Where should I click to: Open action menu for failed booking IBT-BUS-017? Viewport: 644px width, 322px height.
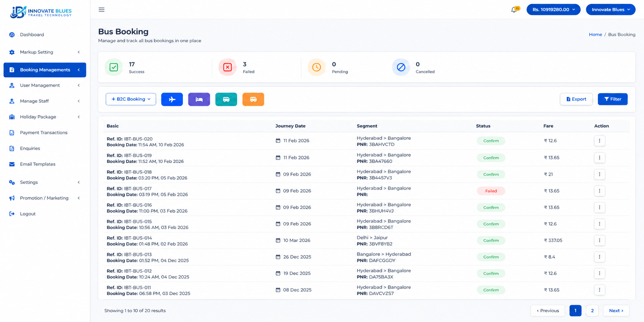click(x=599, y=191)
